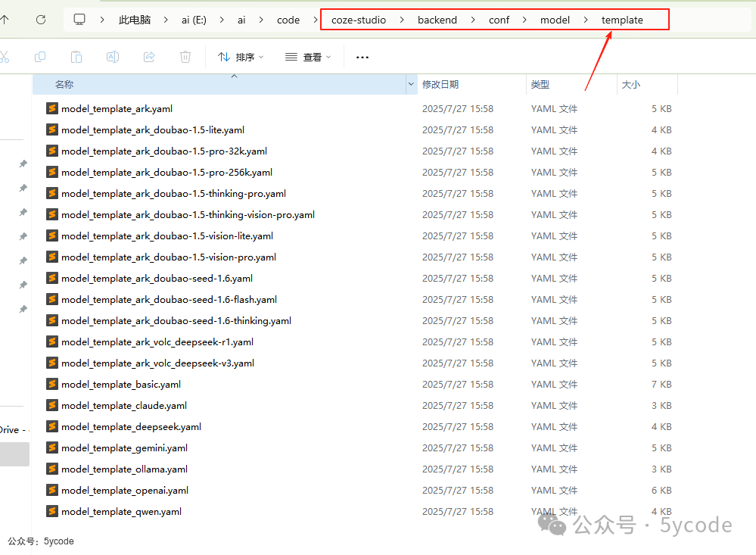This screenshot has width=756, height=555.
Task: Select the icon of model_template_ark_doubao-1.5-lite.yaml
Action: tap(52, 129)
